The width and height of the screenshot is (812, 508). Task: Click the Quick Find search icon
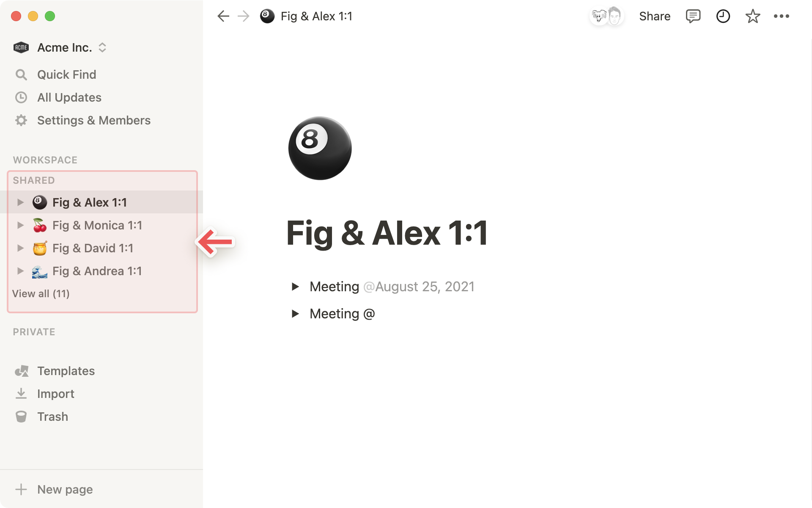(21, 75)
